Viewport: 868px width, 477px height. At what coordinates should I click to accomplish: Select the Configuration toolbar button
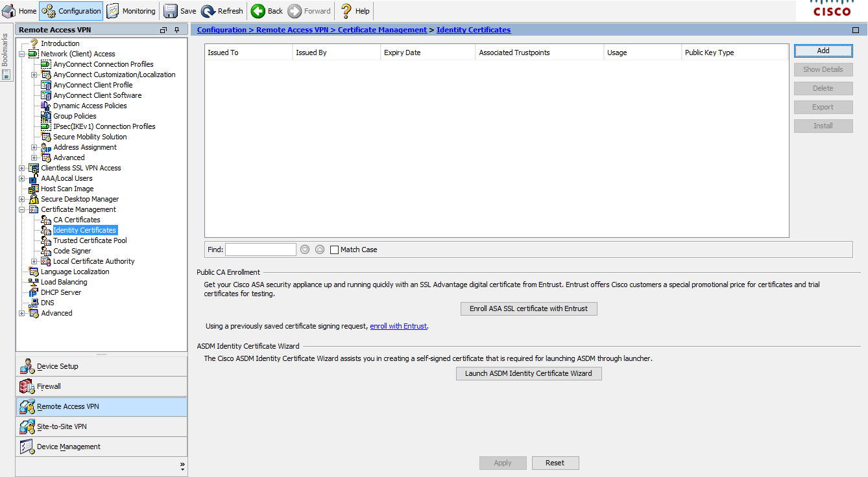tap(71, 11)
